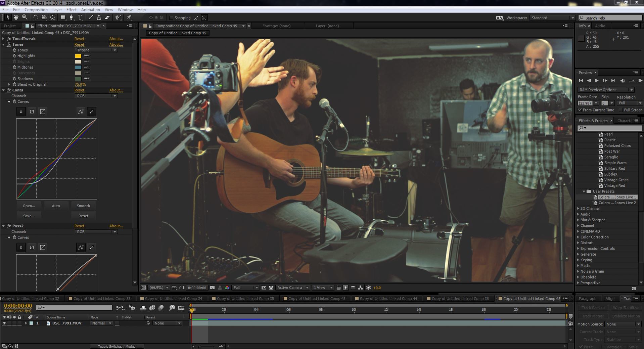
Task: Expand the TonalTweak effect properties
Action: (x=3, y=39)
